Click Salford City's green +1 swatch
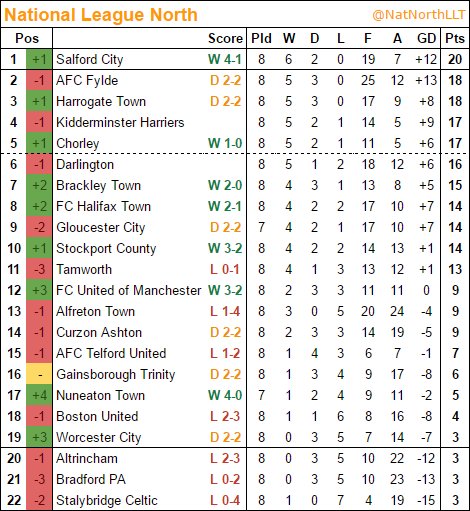 39,60
